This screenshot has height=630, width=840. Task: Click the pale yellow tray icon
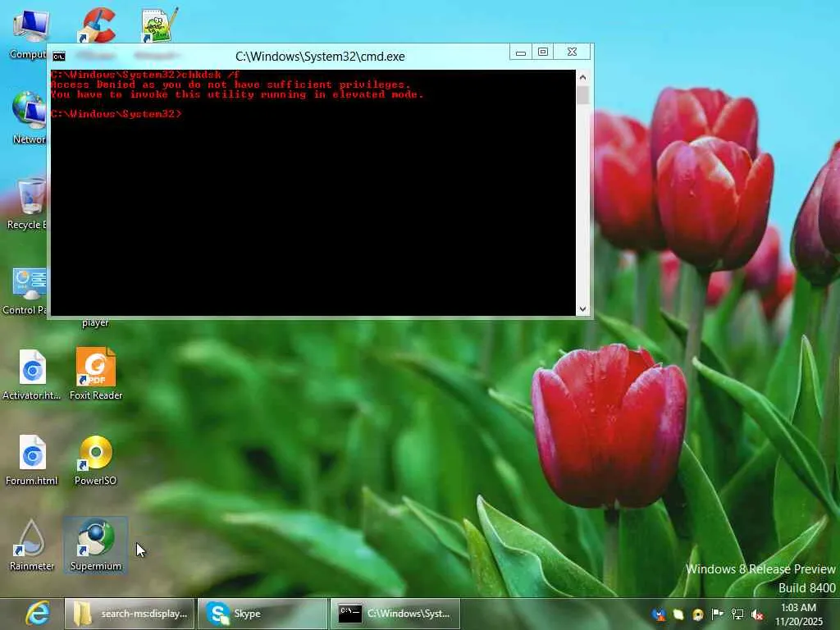click(x=678, y=614)
